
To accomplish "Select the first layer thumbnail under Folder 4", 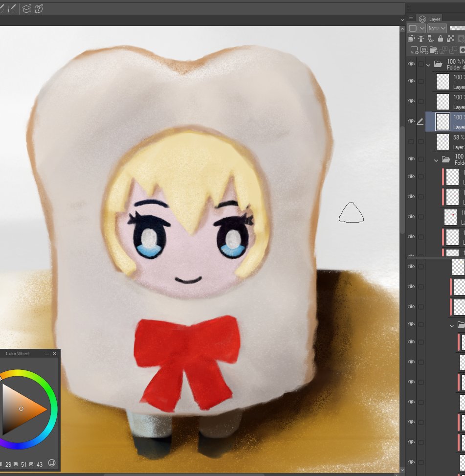I will tap(443, 81).
